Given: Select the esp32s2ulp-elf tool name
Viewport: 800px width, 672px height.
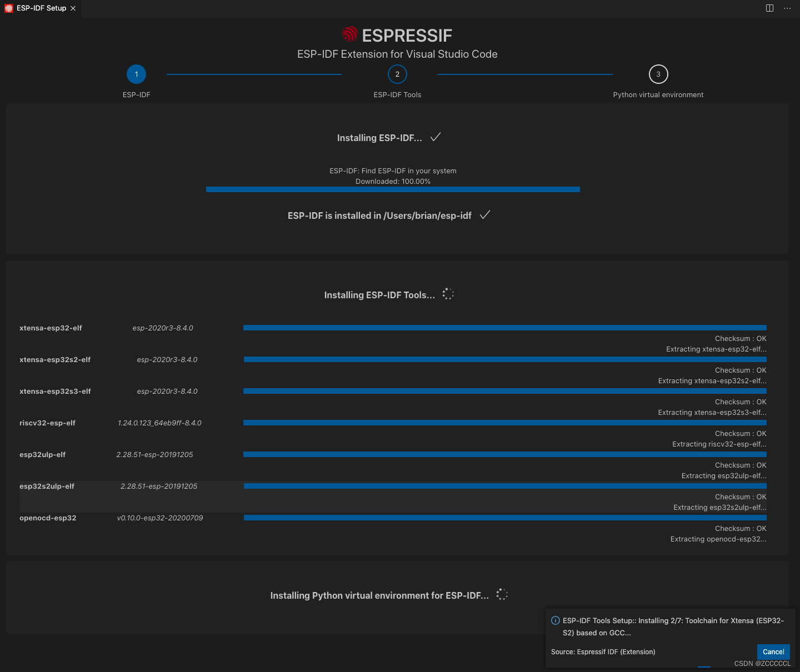Looking at the screenshot, I should (47, 487).
